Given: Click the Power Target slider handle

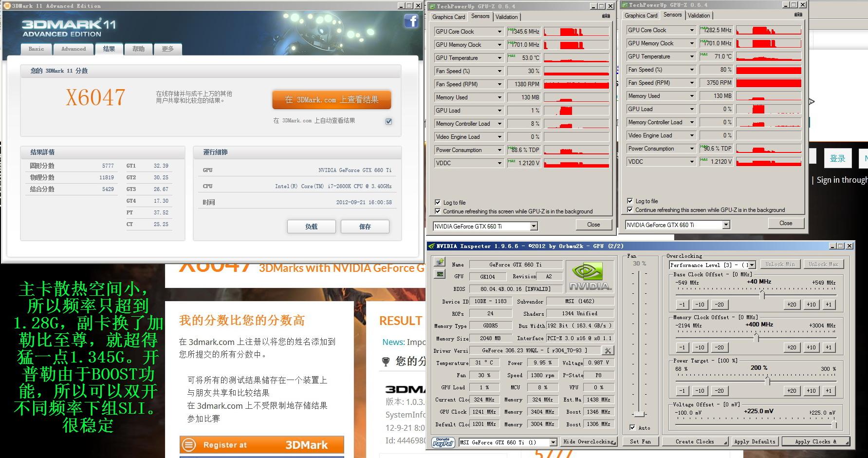Looking at the screenshot, I should pos(767,381).
